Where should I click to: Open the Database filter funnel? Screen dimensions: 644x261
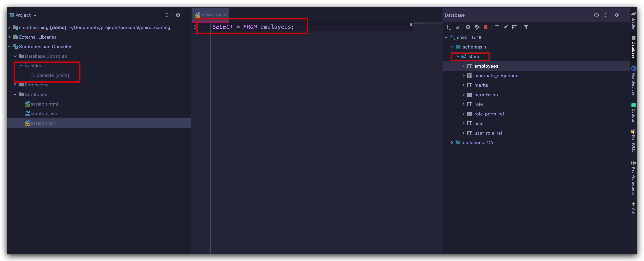[526, 27]
